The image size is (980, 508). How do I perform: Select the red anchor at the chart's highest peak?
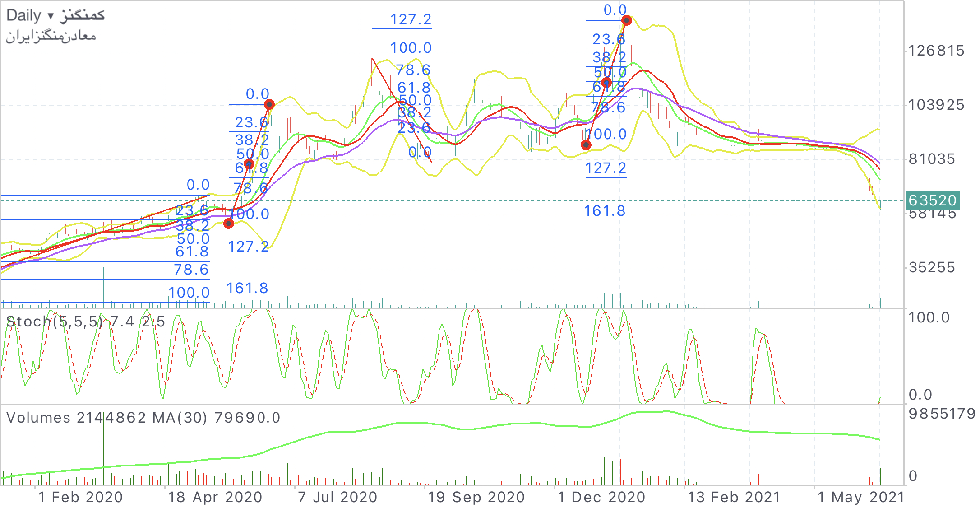tap(626, 20)
